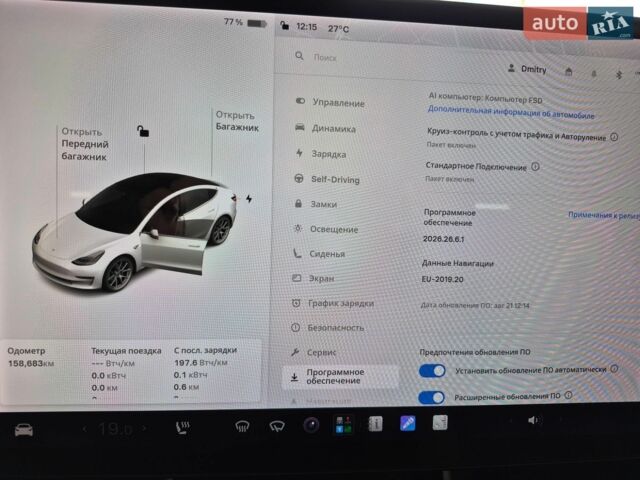Tap the volume speaker icon
640x480 pixels.
coord(533,420)
